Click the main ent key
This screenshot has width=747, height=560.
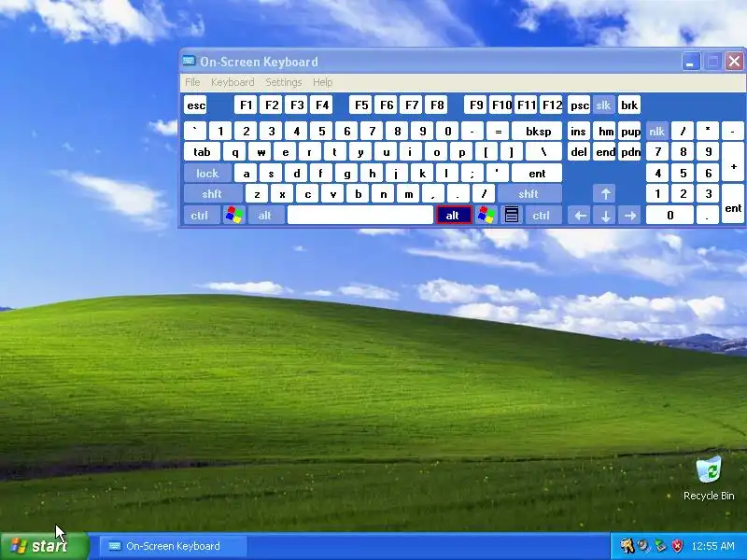pyautogui.click(x=537, y=174)
